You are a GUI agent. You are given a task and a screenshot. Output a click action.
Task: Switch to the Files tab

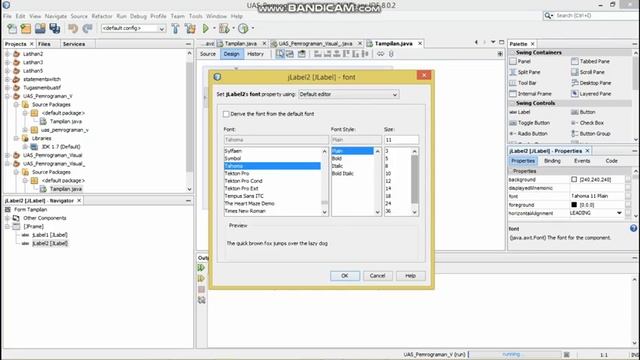coord(44,44)
